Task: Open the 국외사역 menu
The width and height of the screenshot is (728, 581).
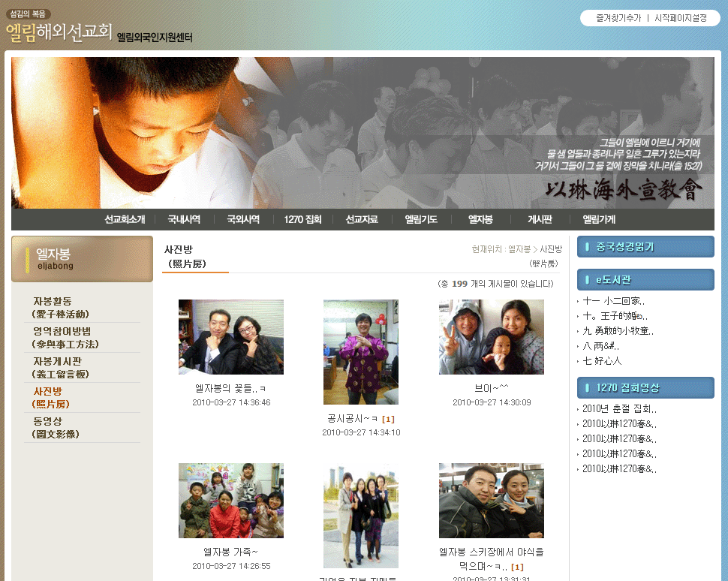Action: pyautogui.click(x=243, y=219)
